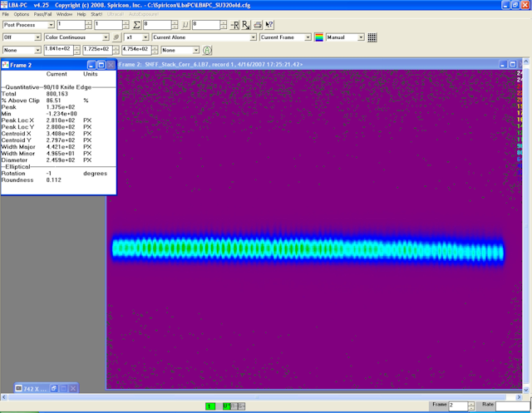
Task: Open the Pass/Fail menu
Action: tap(42, 14)
